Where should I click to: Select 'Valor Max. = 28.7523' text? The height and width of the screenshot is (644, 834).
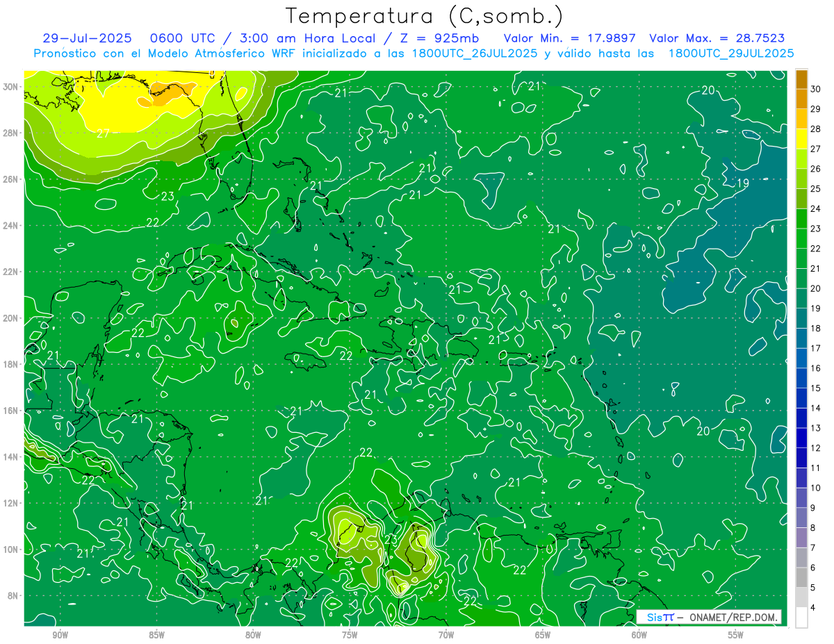click(x=717, y=38)
